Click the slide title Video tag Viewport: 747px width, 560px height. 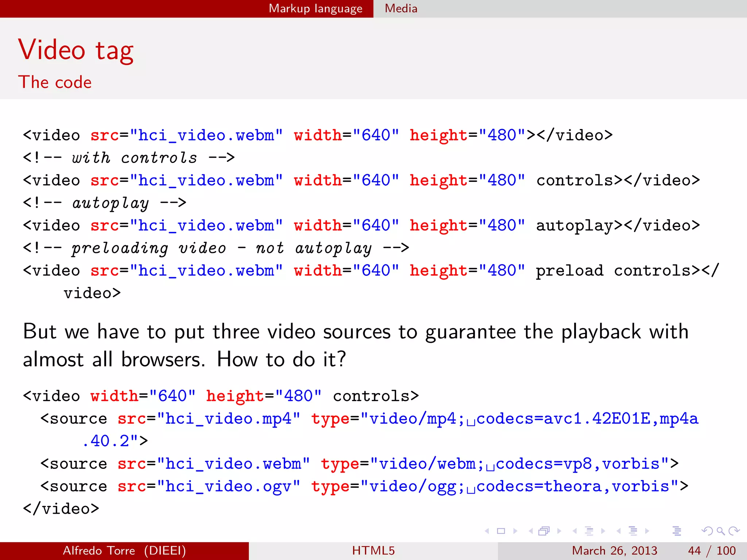[x=76, y=50]
